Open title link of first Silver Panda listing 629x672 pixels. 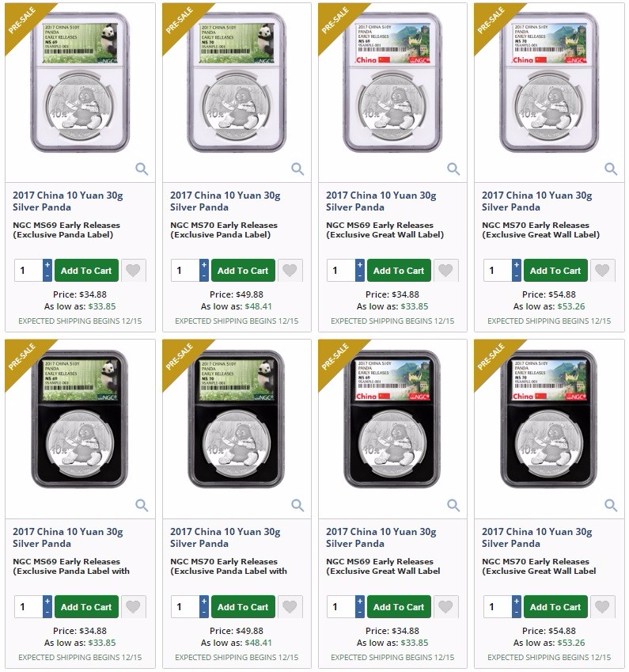(x=68, y=201)
